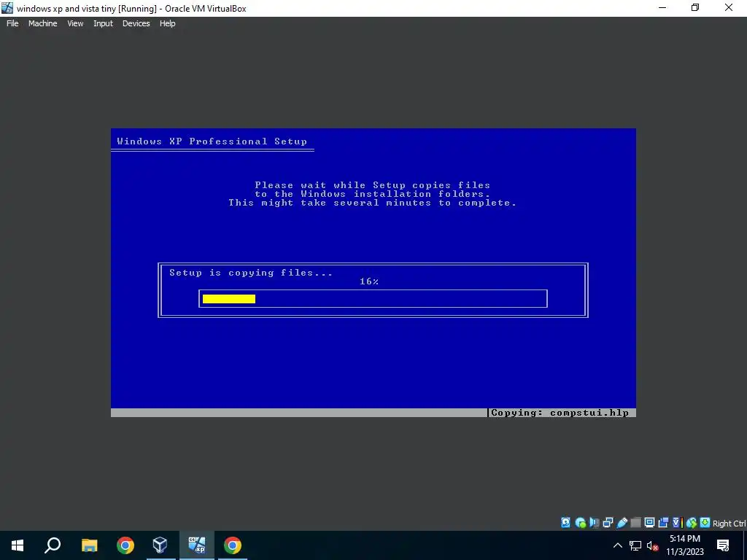Open the Windows Start menu
The image size is (747, 560).
18,545
